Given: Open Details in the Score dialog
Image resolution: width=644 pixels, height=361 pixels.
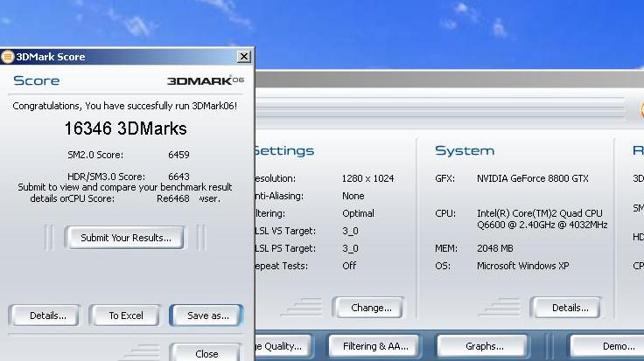Looking at the screenshot, I should click(47, 316).
